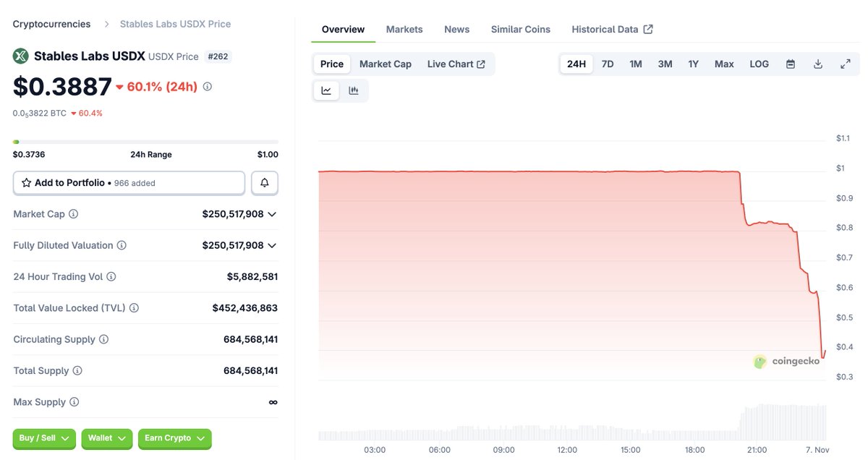Click the volume bars below the chart
Screen dimensions: 868x460
pyautogui.click(x=571, y=432)
